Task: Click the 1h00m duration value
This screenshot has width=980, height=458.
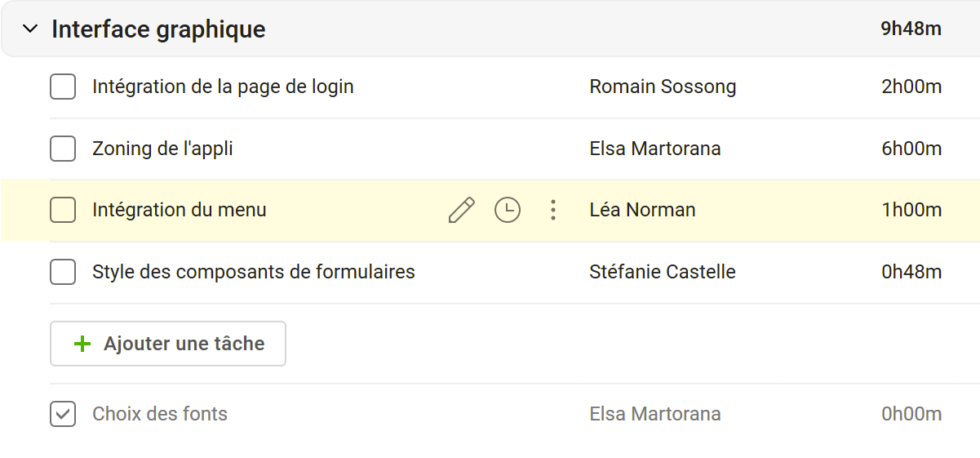Action: click(x=911, y=210)
